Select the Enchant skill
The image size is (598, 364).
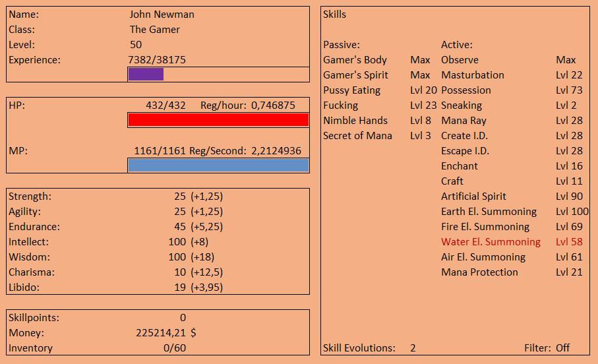(459, 166)
